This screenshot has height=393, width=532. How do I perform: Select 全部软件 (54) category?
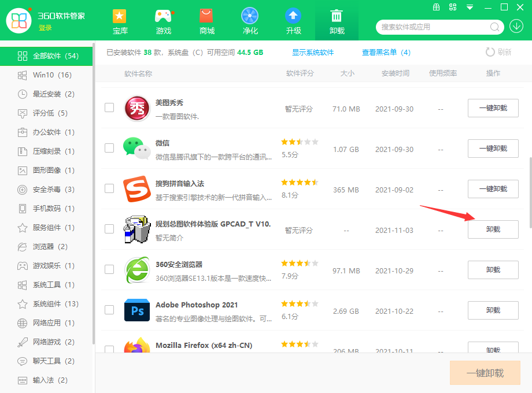click(46, 56)
